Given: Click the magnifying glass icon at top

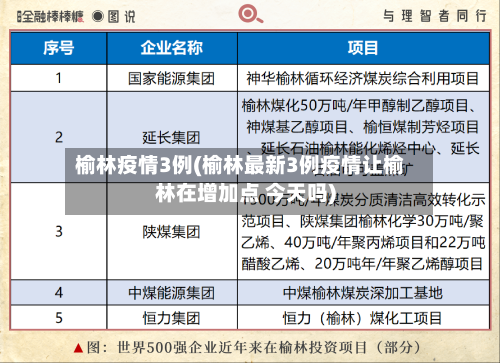Looking at the screenshot, I should (251, 15).
